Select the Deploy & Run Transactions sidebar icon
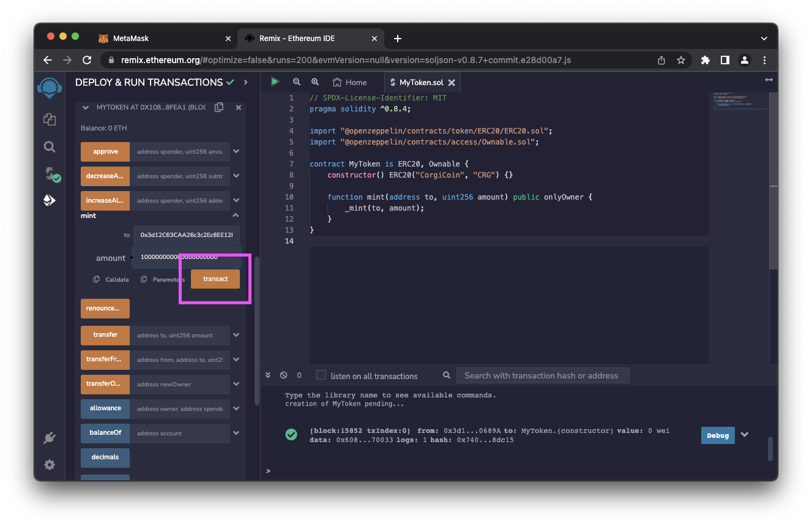 point(50,200)
